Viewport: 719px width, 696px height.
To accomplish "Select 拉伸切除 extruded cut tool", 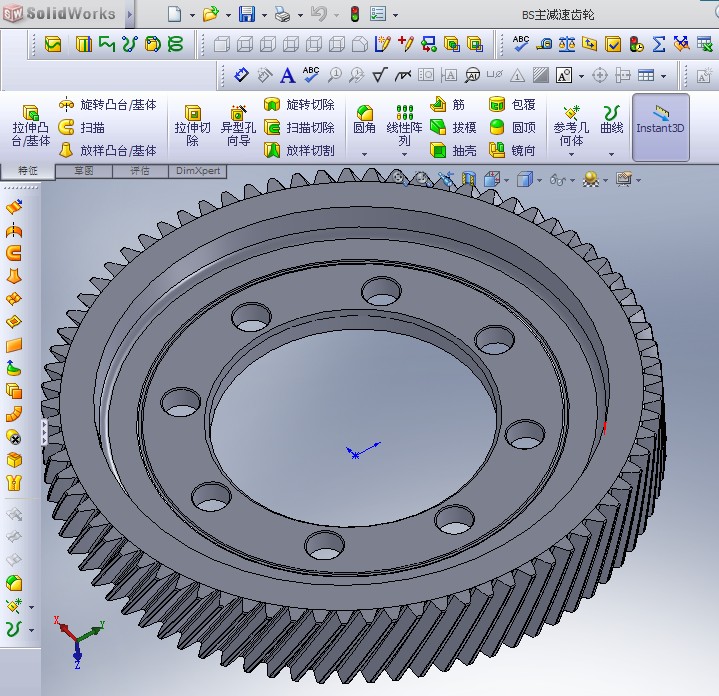I will click(x=193, y=126).
